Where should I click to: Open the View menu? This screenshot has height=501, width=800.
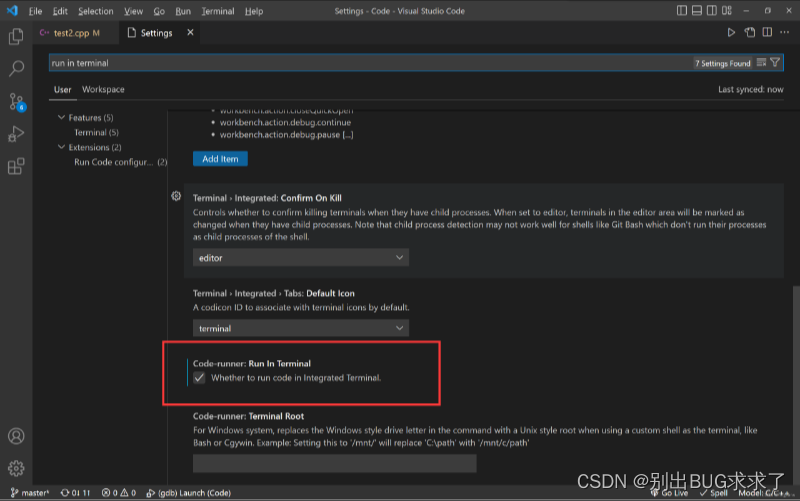click(133, 11)
